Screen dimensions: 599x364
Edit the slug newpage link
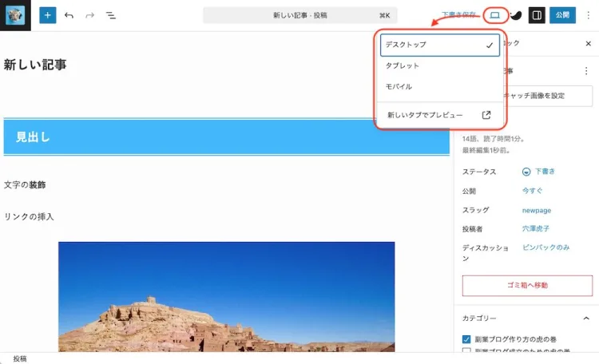537,210
